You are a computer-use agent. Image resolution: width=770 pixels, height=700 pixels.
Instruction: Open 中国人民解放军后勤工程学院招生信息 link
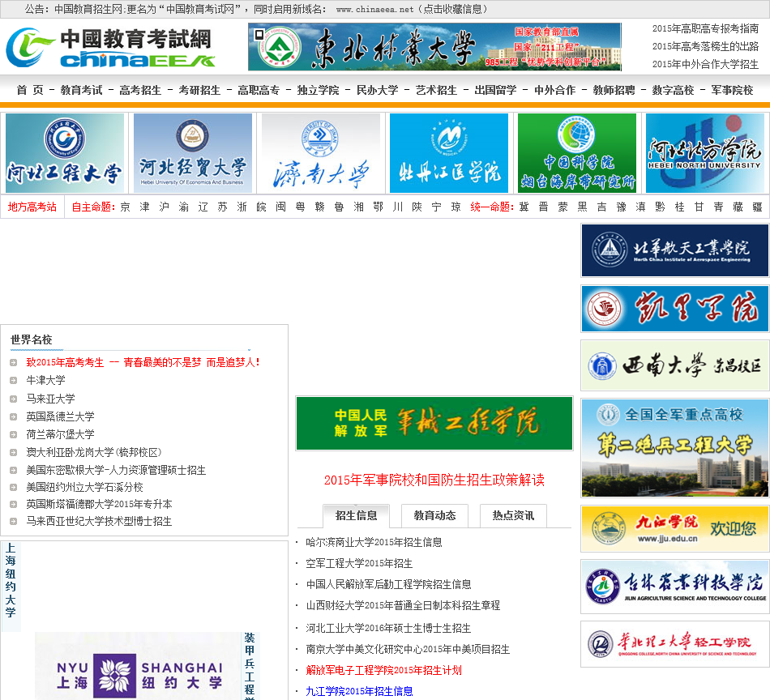coord(388,585)
